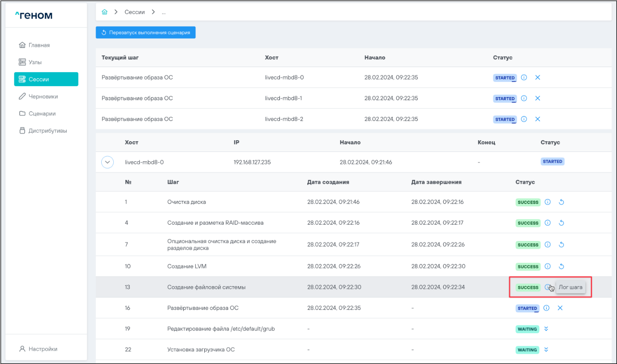This screenshot has width=617, height=364.
Task: Follow the 'Сессии' breadcrumb link
Action: [134, 12]
